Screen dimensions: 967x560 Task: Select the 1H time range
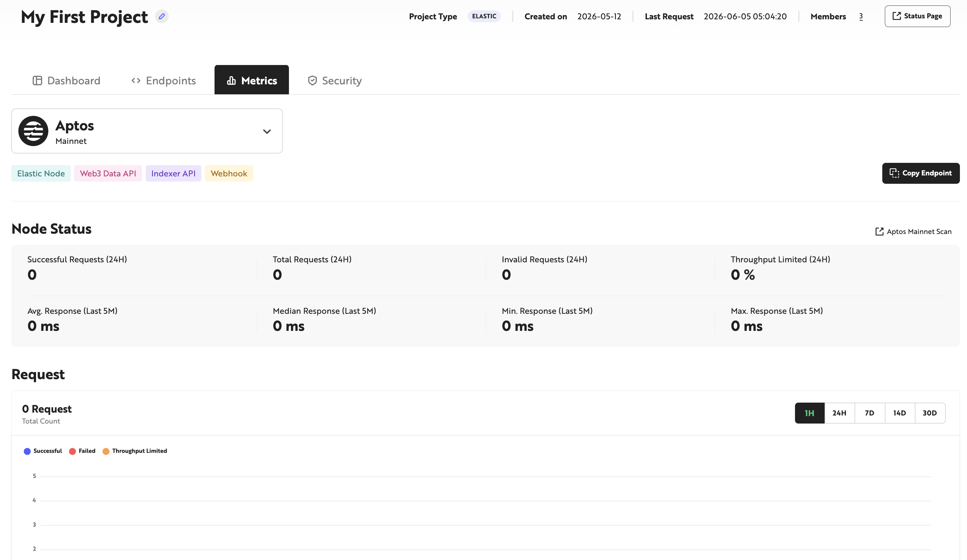click(810, 413)
